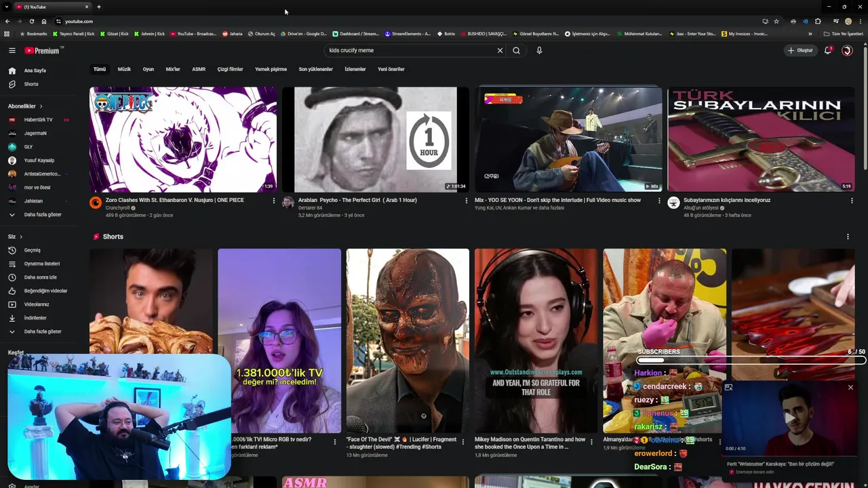The width and height of the screenshot is (868, 488).
Task: Open Jahistan subscription channel
Action: coord(33,201)
